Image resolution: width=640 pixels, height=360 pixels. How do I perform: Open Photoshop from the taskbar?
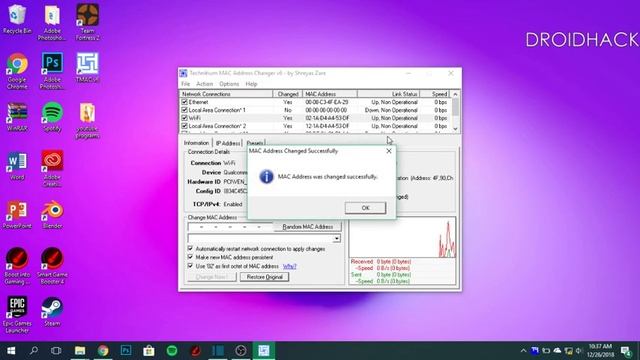coord(126,351)
